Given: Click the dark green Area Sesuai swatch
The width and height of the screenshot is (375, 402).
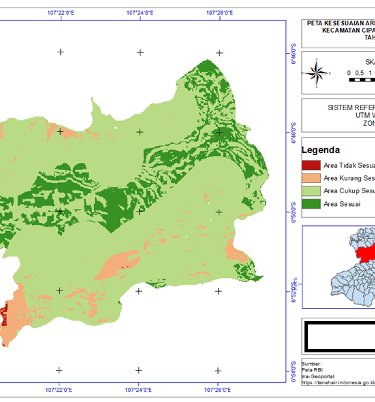Looking at the screenshot, I should (311, 204).
